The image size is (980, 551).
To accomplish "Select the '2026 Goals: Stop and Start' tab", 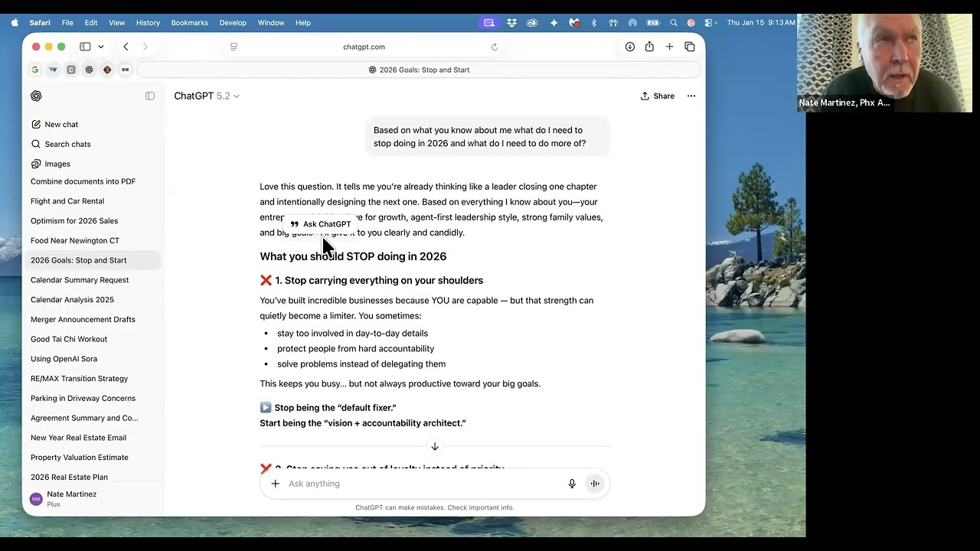I will 418,70.
